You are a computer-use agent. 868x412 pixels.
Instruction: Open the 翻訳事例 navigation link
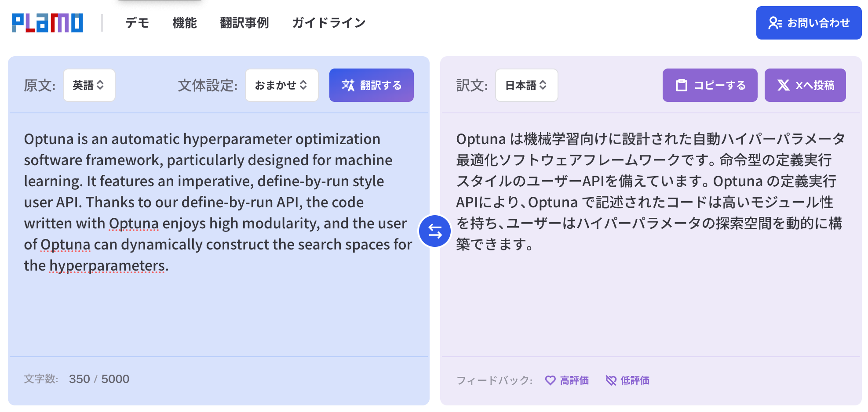(x=244, y=23)
